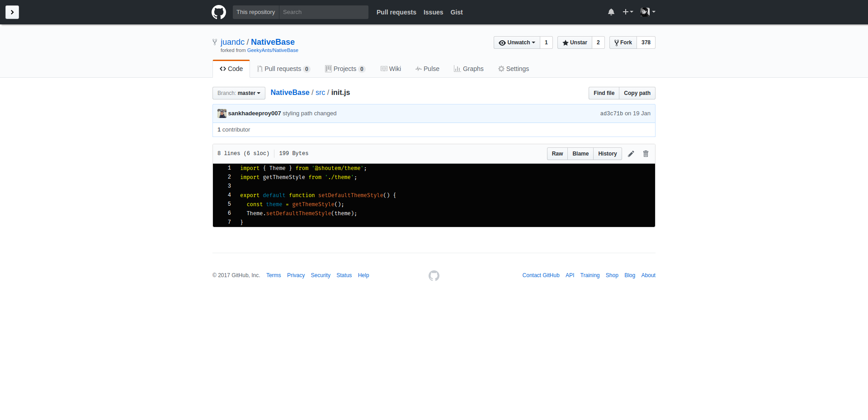Go to NativeBase root in breadcrumb
868x420 pixels.
(x=290, y=93)
